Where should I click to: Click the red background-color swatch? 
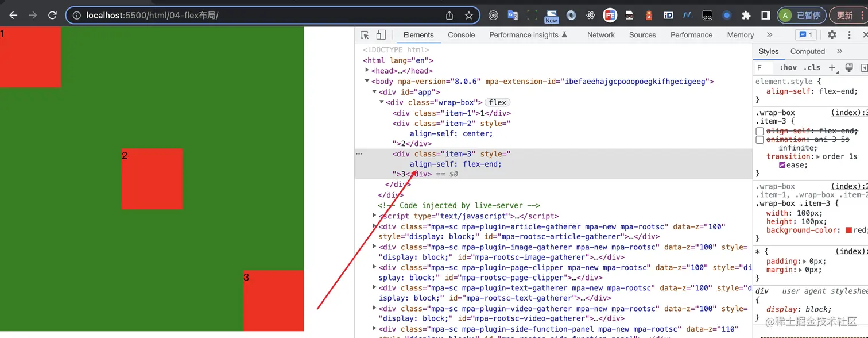848,231
